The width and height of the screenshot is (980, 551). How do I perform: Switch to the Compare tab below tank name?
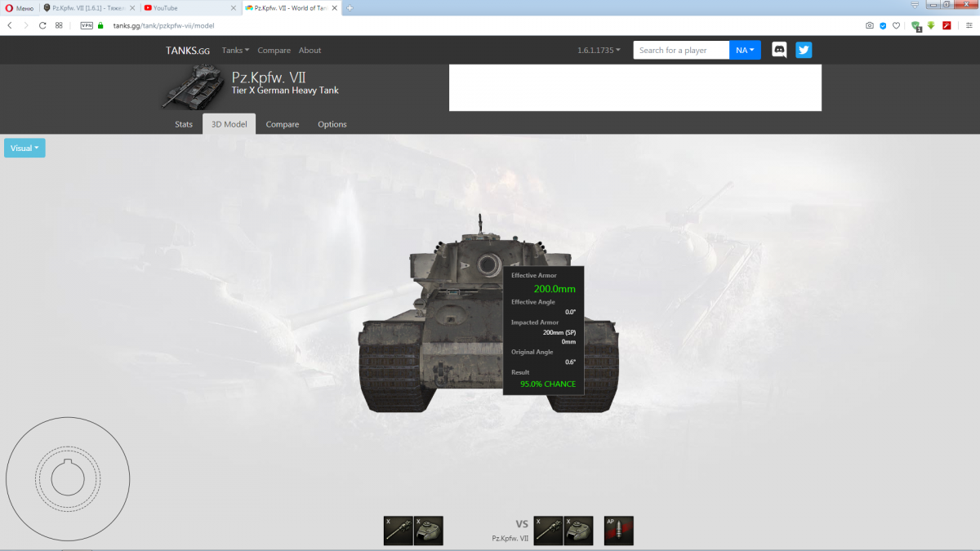point(283,124)
